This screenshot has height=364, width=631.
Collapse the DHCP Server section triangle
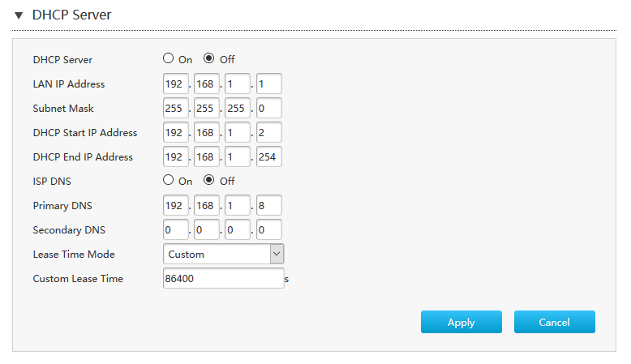tap(19, 15)
